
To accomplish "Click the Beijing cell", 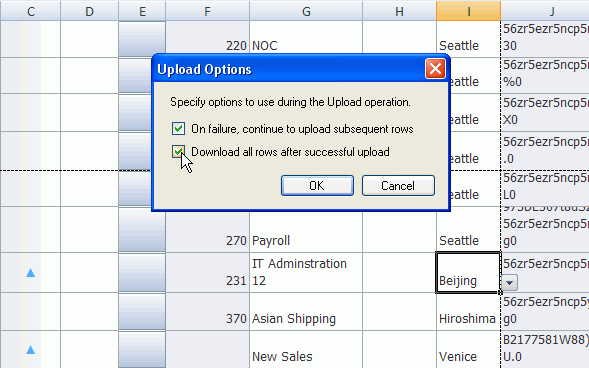I will 468,273.
